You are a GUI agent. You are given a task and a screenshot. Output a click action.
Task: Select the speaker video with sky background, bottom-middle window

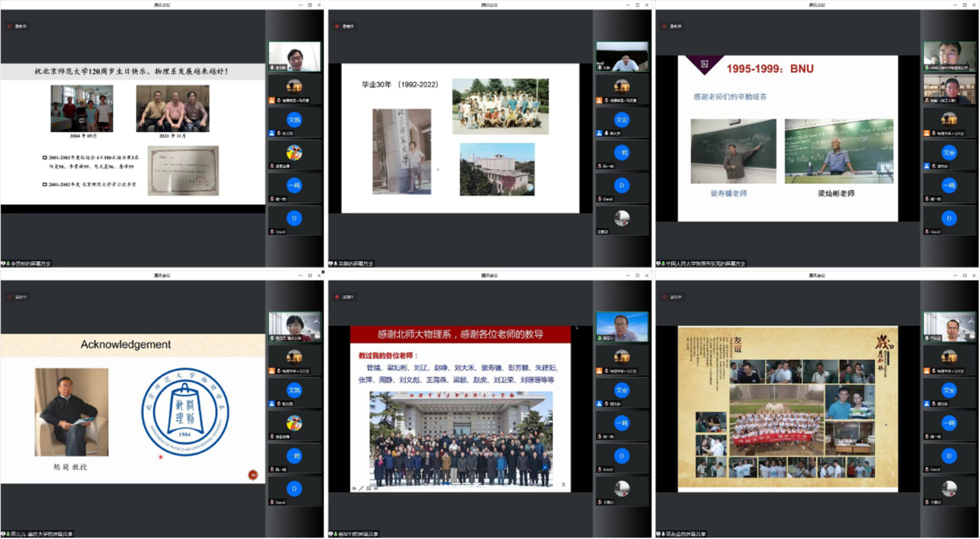[622, 327]
